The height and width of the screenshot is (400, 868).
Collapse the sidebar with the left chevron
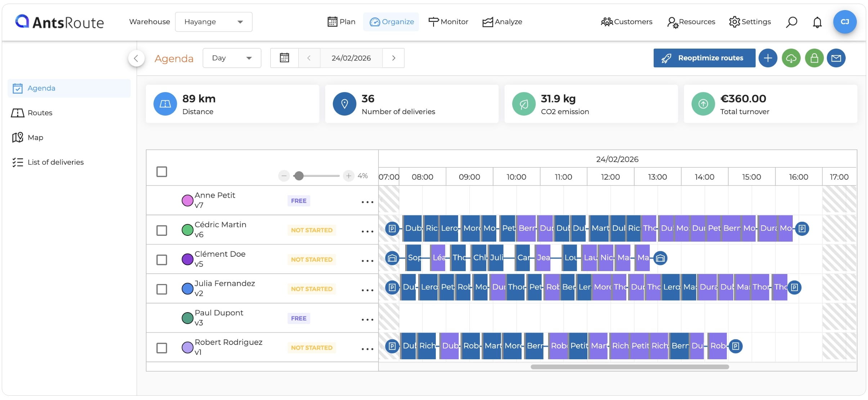(136, 58)
